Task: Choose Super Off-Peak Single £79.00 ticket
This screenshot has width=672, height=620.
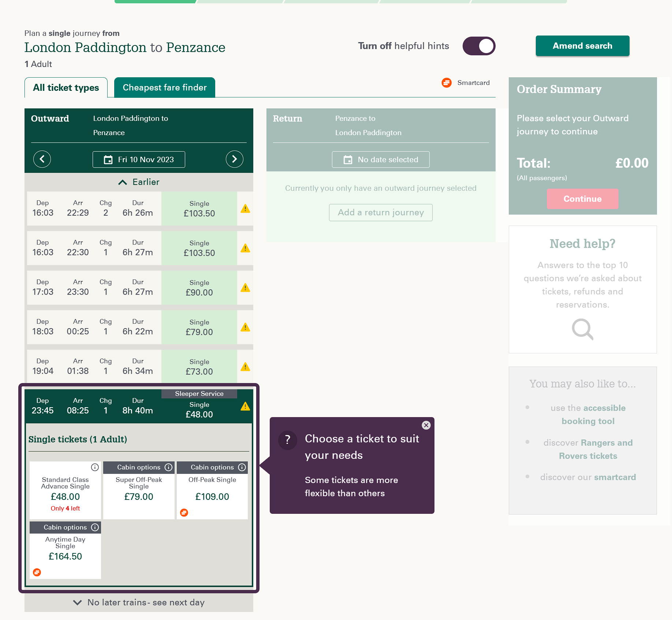Action: [139, 490]
